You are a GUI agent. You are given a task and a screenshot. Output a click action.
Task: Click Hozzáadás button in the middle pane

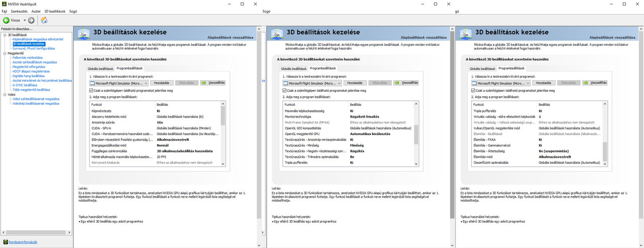tap(355, 83)
